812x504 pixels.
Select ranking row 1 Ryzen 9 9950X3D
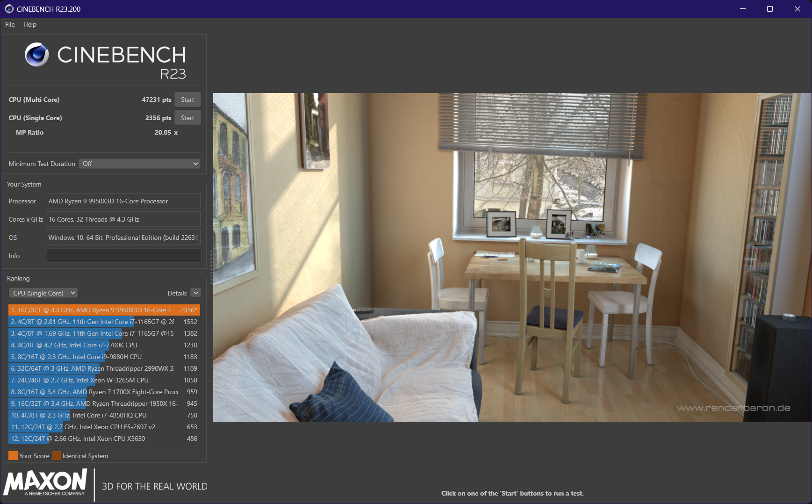pyautogui.click(x=104, y=310)
